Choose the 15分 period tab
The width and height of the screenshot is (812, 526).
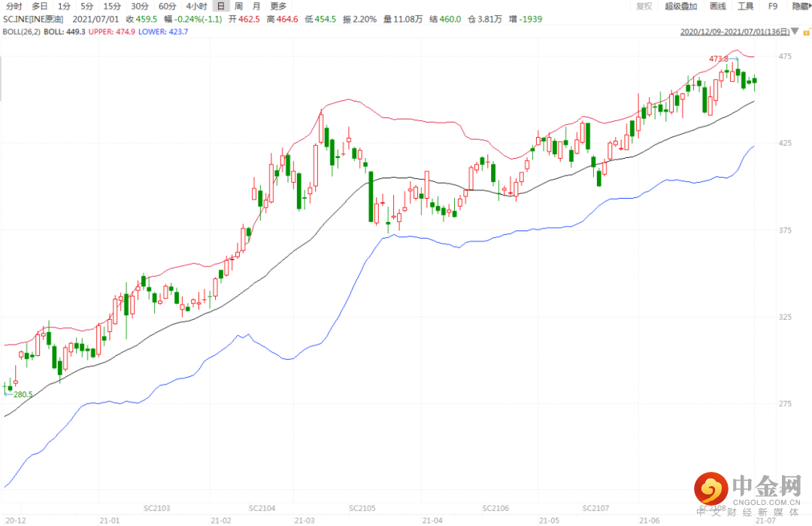coord(112,6)
